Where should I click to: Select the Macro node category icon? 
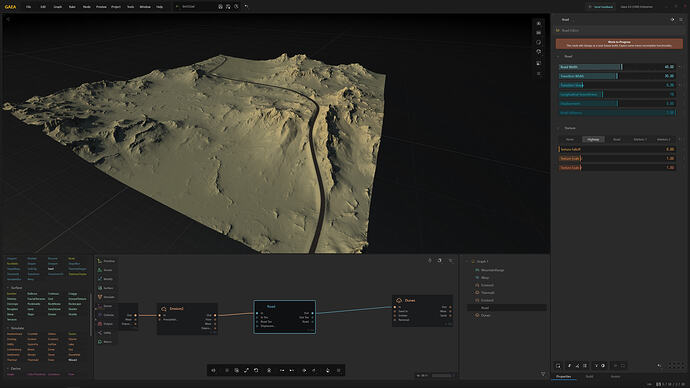(100, 341)
